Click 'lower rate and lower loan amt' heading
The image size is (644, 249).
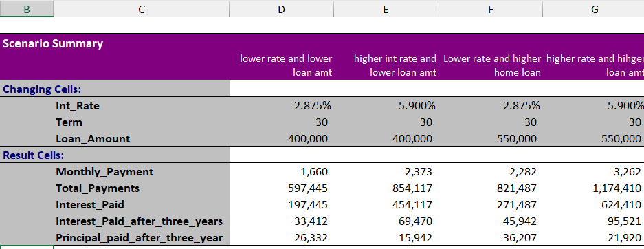[x=287, y=65]
